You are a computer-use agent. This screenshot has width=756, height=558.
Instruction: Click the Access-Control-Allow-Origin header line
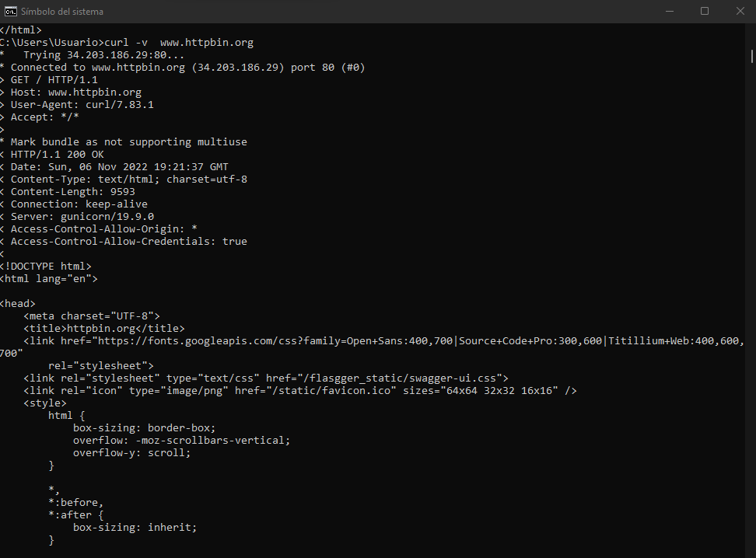[x=100, y=228]
